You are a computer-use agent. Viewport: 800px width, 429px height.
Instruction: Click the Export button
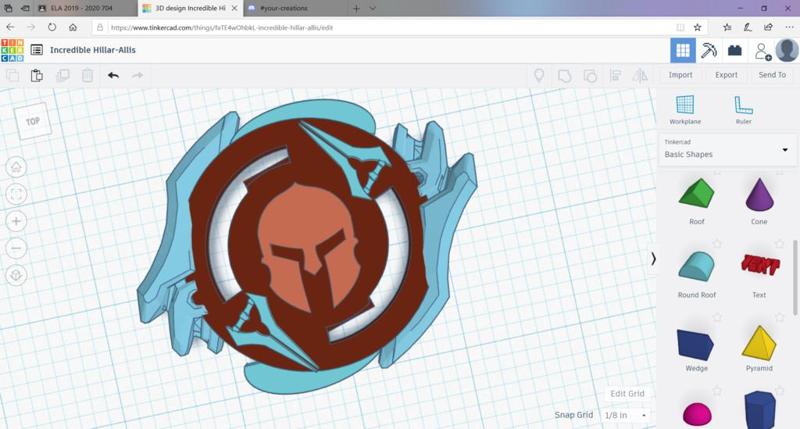point(726,75)
